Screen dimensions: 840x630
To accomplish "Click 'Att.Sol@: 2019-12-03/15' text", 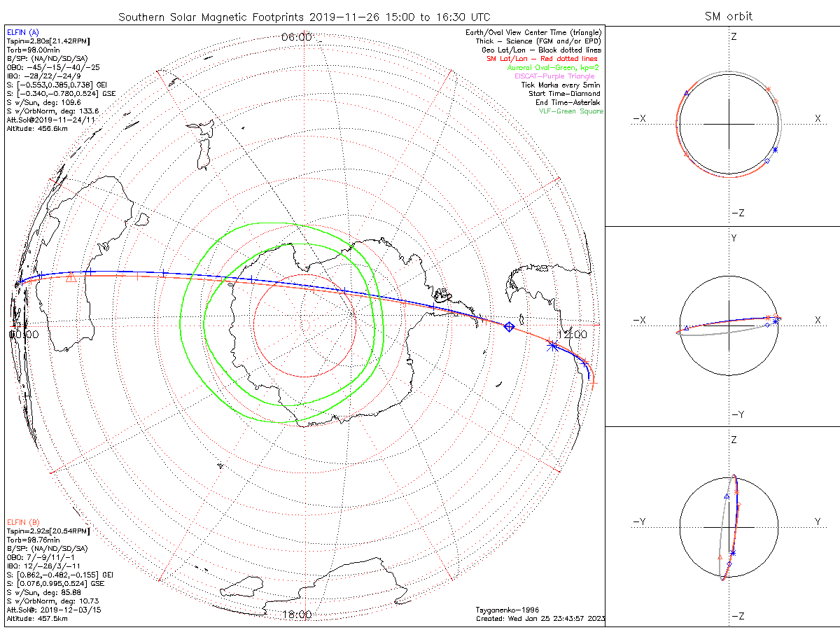I will [x=54, y=610].
